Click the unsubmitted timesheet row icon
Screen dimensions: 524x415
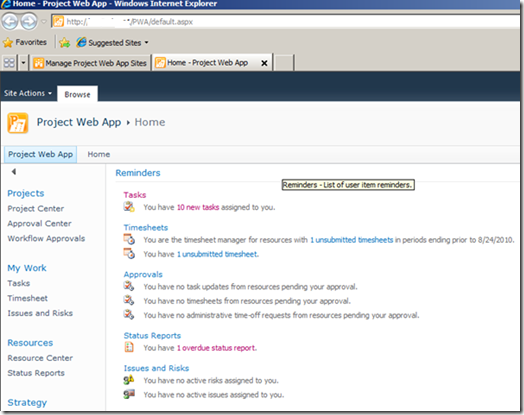[x=129, y=254]
